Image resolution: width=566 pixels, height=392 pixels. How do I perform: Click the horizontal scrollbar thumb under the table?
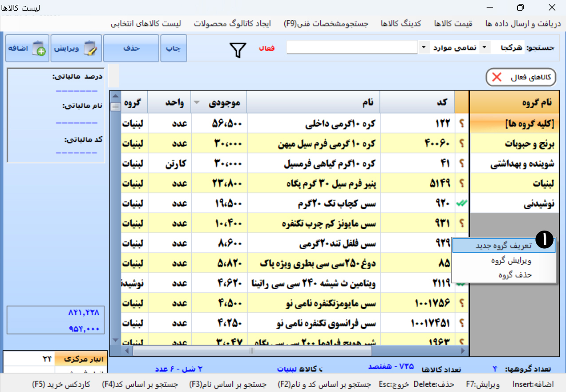pyautogui.click(x=252, y=351)
